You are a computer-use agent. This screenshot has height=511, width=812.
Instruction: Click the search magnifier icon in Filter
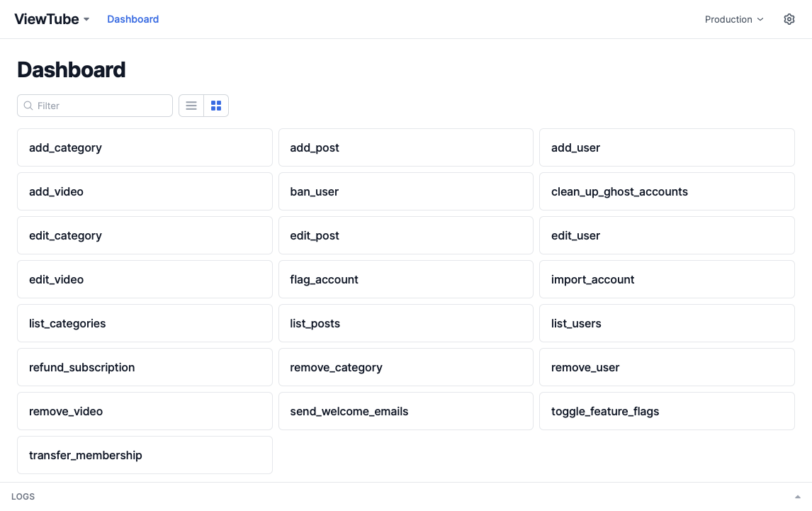(28, 106)
